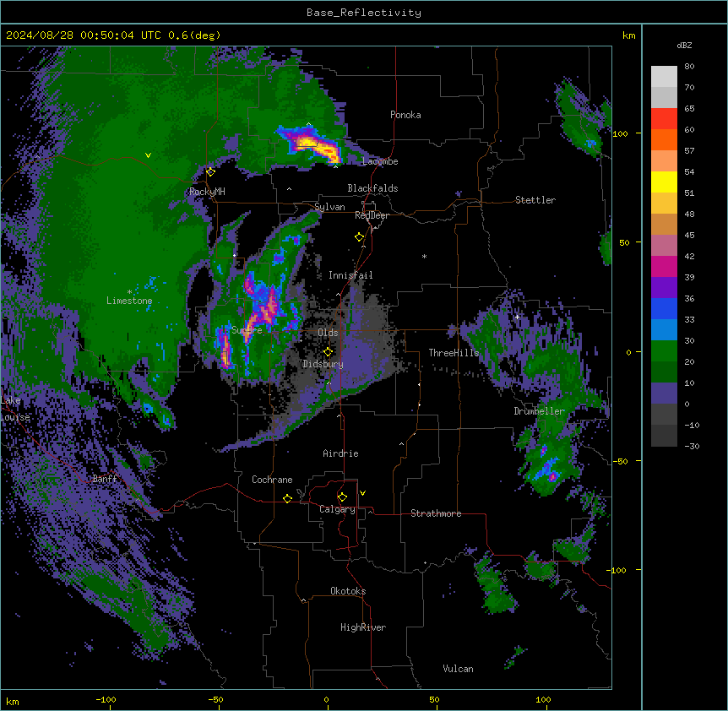This screenshot has height=711, width=728.
Task: Click the Calgary city label
Action: point(337,509)
